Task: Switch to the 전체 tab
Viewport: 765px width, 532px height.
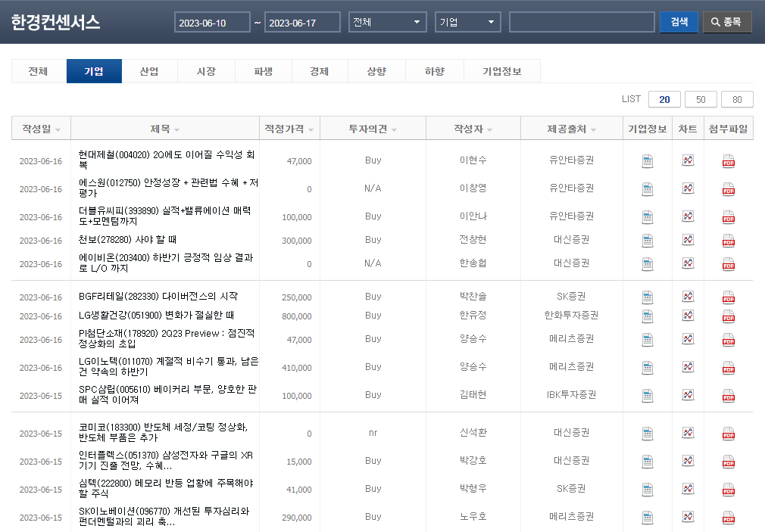Action: coord(39,71)
